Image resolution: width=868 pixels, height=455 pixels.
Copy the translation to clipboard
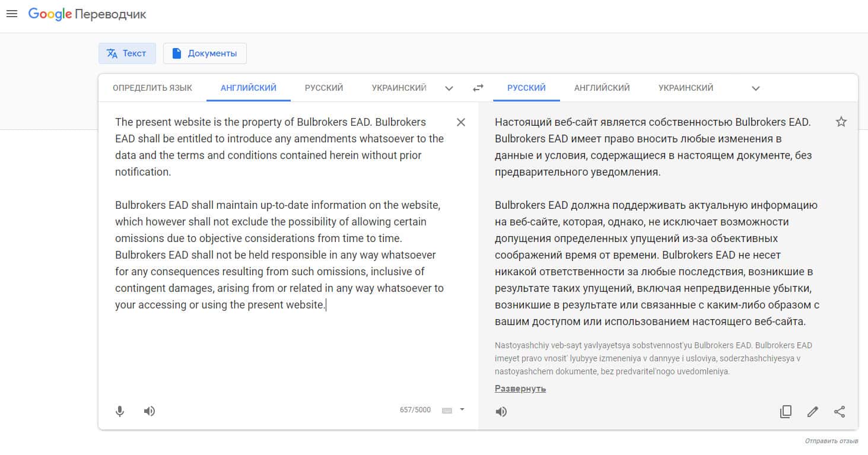click(x=786, y=412)
